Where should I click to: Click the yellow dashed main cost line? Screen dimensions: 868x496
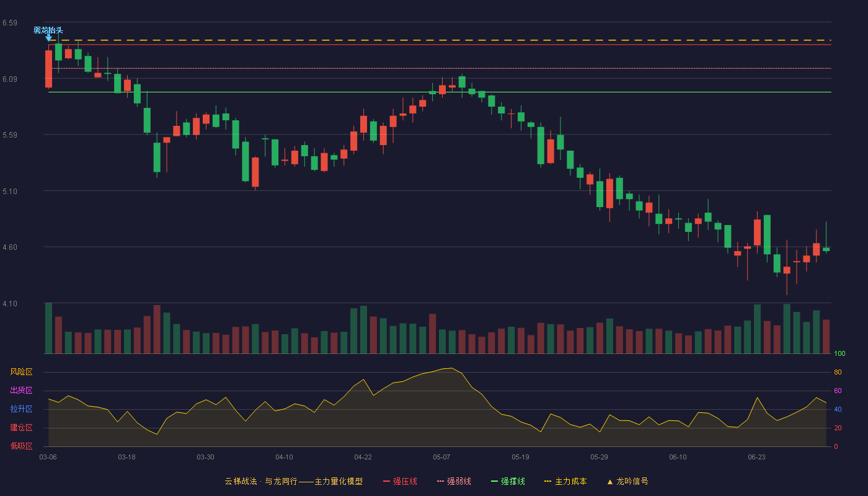440,40
